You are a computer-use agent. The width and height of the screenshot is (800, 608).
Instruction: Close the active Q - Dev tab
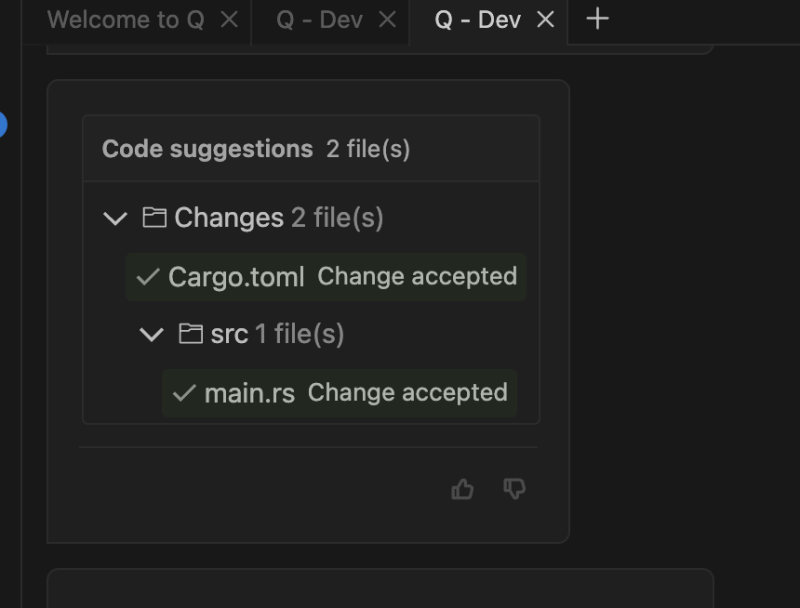(545, 20)
